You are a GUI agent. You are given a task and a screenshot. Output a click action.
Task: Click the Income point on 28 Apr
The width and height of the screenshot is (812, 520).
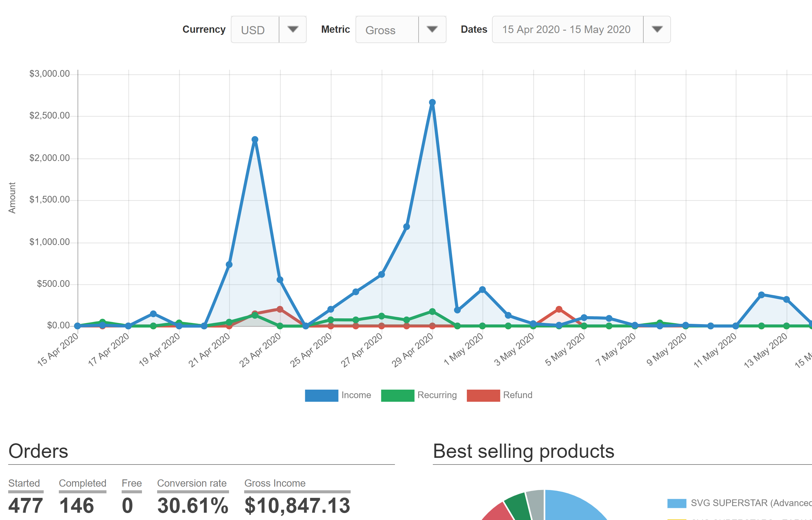click(x=407, y=226)
